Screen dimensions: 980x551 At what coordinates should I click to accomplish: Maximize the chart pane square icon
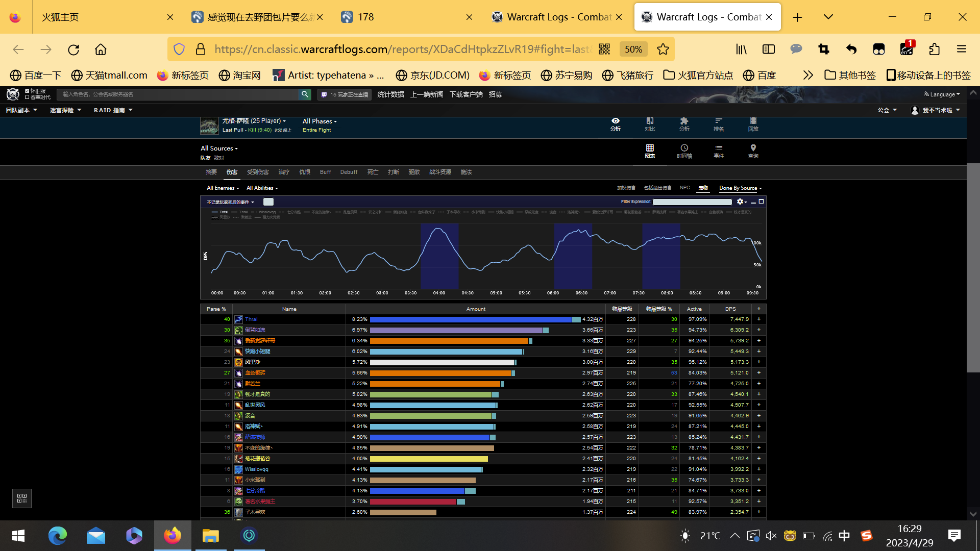(761, 202)
